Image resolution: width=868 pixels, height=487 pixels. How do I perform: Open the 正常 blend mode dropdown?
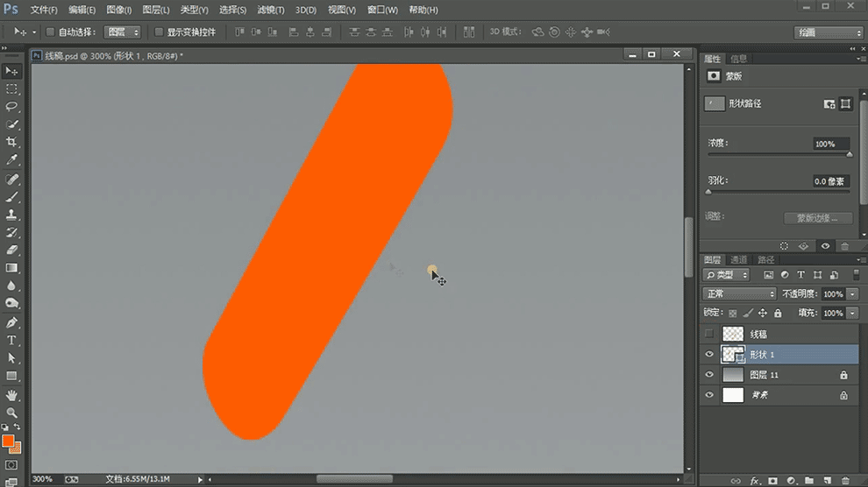click(739, 293)
